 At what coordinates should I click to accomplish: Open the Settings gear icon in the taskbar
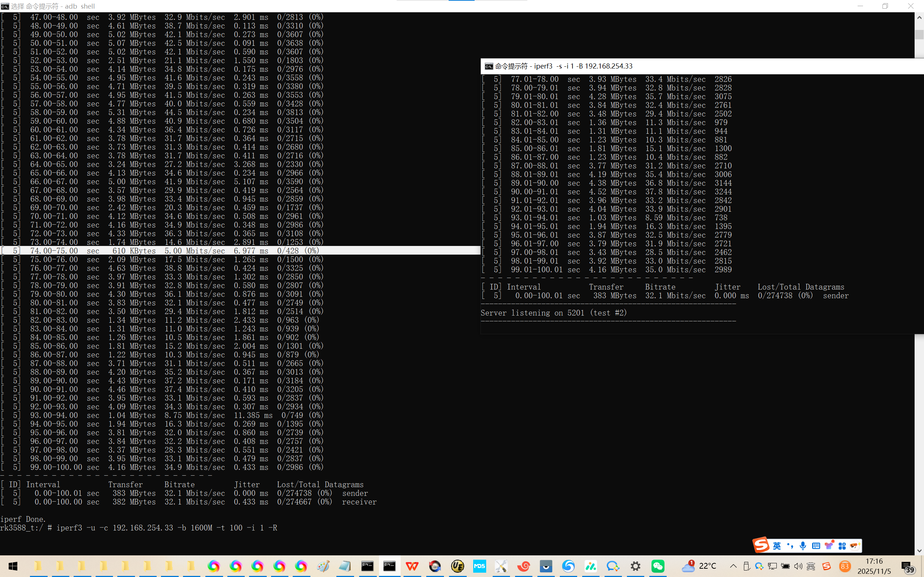[635, 566]
